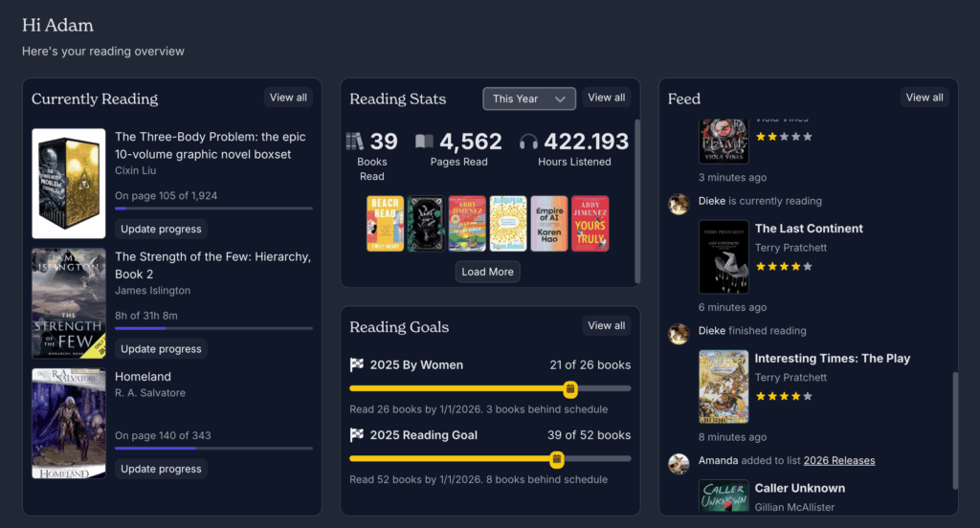The image size is (980, 528).
Task: Click the Feed panel scrollbar
Action: pos(953,430)
